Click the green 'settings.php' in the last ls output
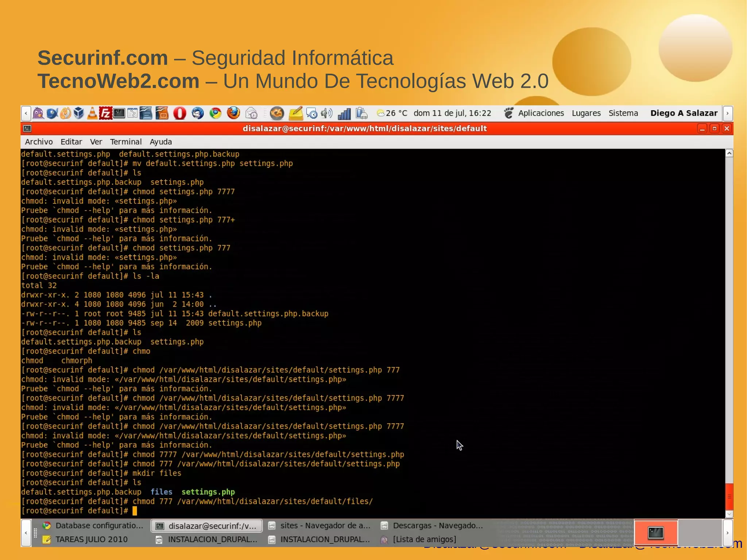The image size is (747, 560). 208,492
